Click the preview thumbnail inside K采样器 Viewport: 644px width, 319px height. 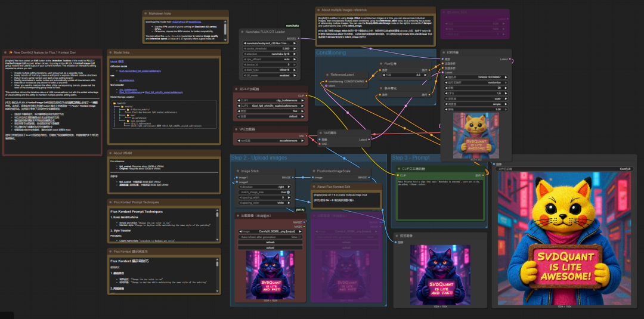pos(476,135)
